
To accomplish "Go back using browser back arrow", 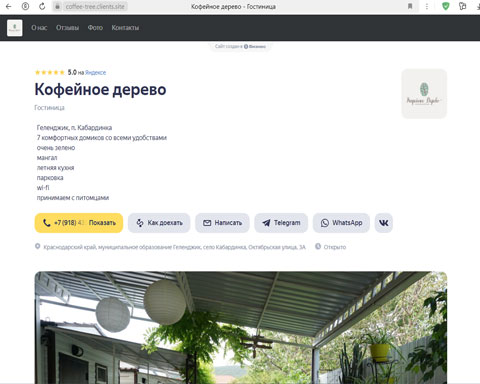I will click(9, 6).
